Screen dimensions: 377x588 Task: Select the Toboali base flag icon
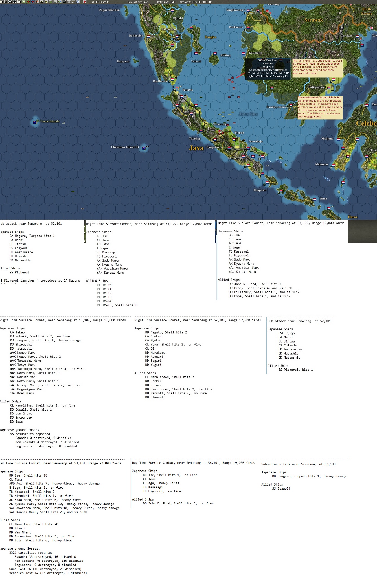point(196,53)
